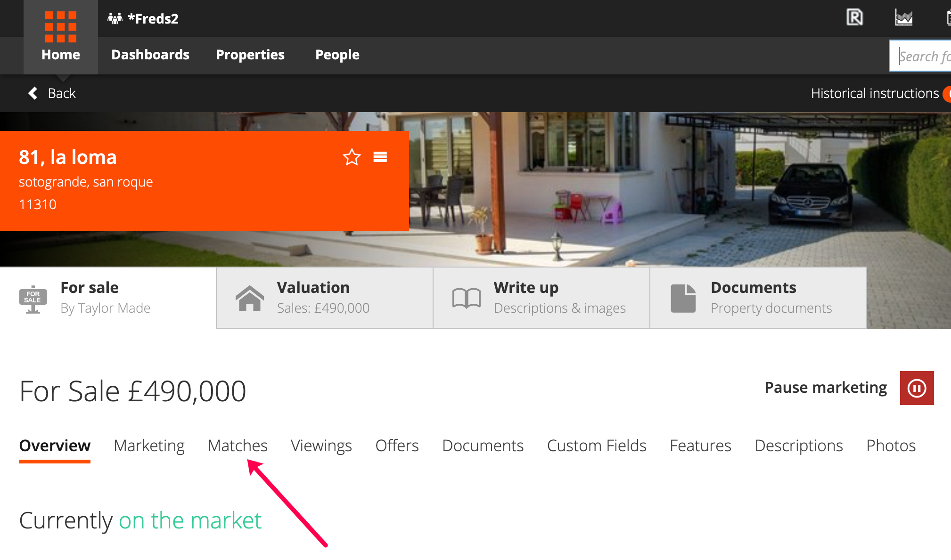Open the People menu
The height and width of the screenshot is (560, 951).
pos(337,55)
